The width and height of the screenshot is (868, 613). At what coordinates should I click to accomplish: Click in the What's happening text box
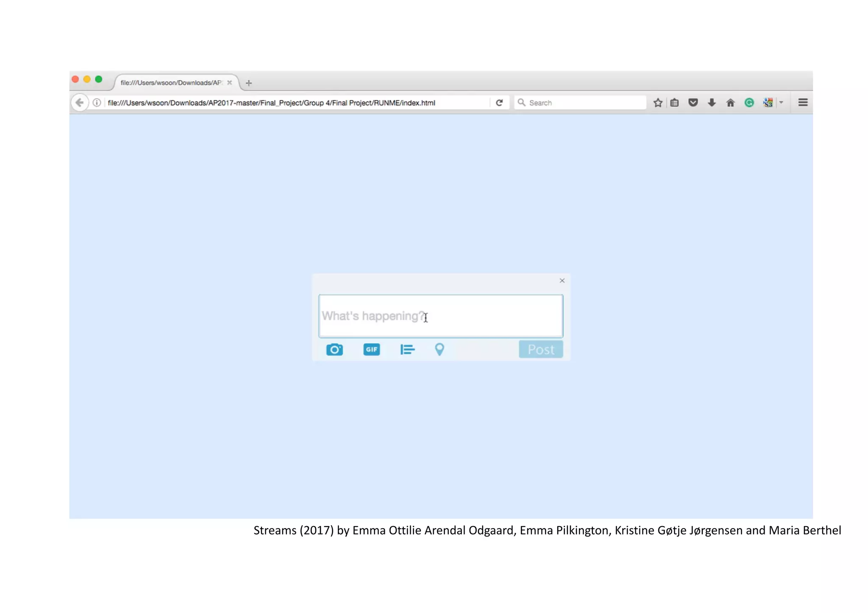(441, 316)
